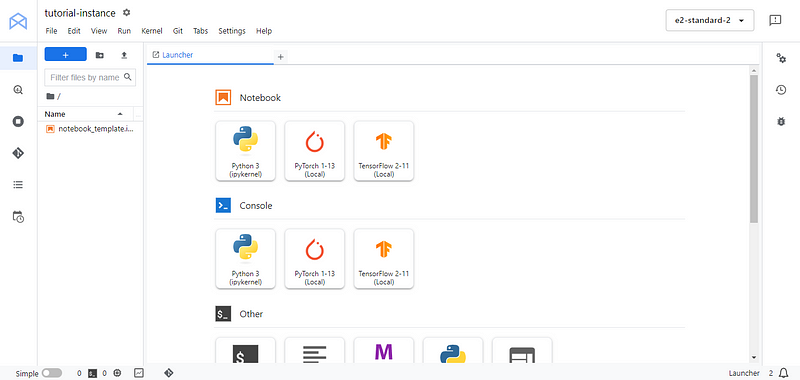Open the BigQuery sidebar icon
Screen dimensions: 800x380
(x=18, y=90)
